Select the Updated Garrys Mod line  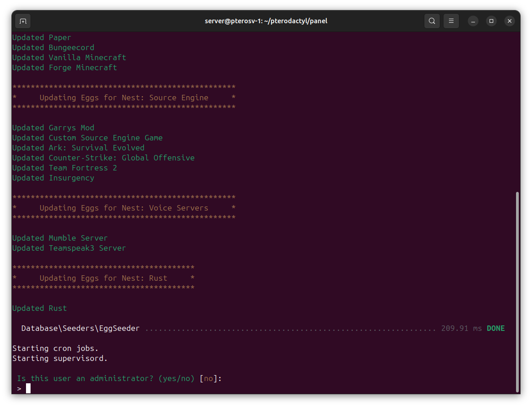pyautogui.click(x=53, y=128)
